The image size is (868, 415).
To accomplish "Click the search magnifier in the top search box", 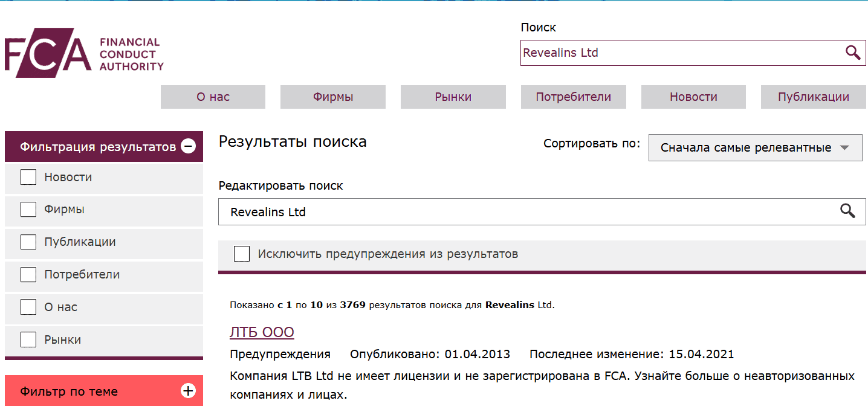I will 853,53.
